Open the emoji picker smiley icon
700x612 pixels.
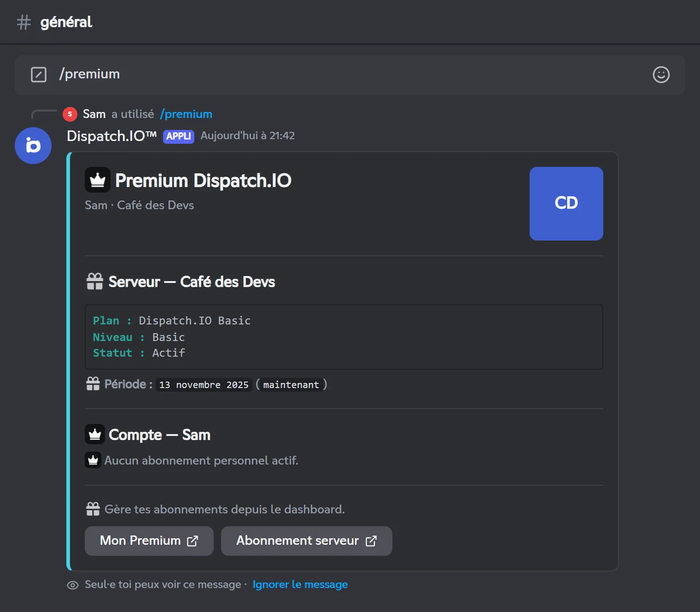[x=661, y=74]
